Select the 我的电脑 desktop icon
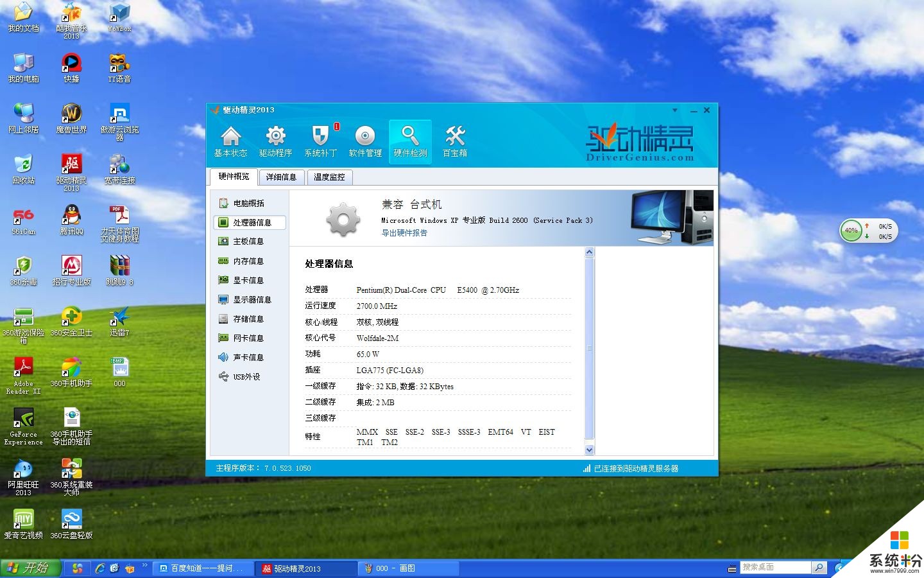The width and height of the screenshot is (924, 578). 23,68
